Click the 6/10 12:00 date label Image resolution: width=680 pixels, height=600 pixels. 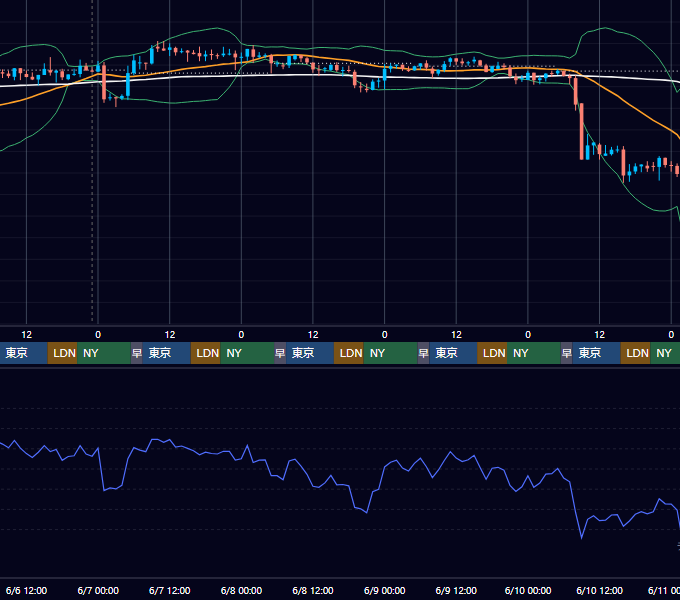coord(599,590)
